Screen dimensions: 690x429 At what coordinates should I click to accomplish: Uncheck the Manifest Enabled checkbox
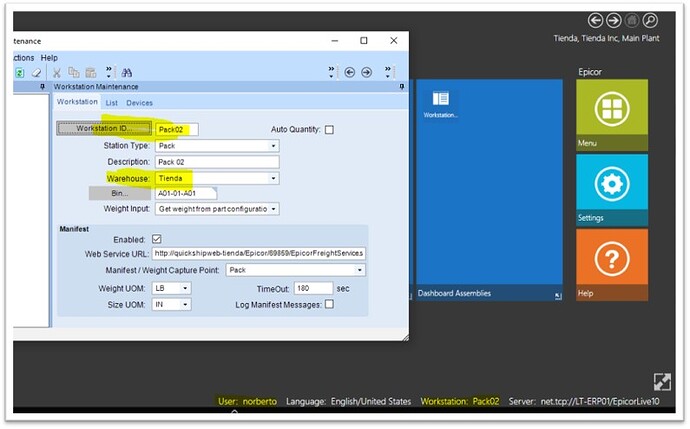tap(157, 239)
